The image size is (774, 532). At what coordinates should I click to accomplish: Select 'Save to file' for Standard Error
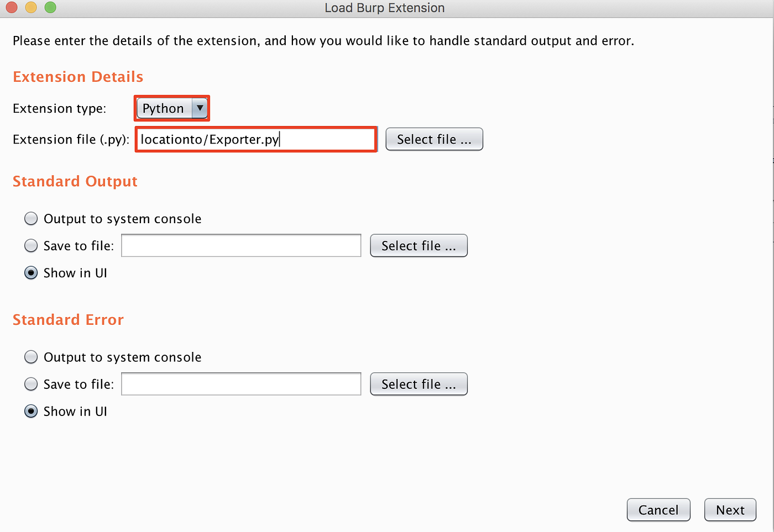coord(31,384)
